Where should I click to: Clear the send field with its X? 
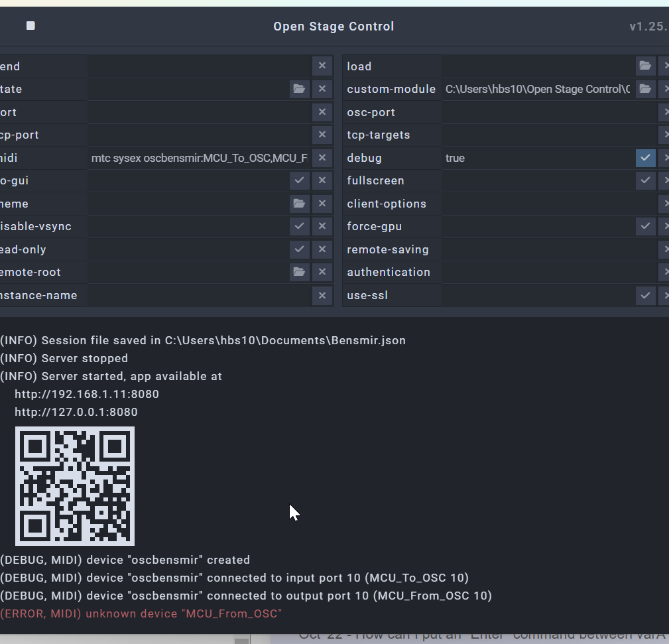(x=322, y=66)
